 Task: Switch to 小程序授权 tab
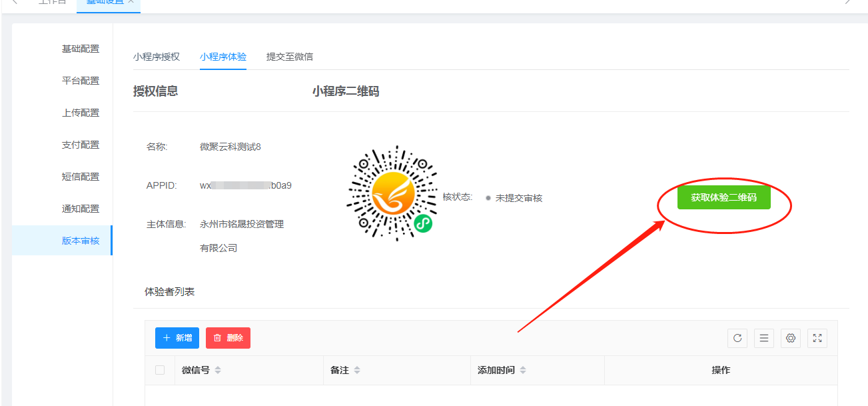coord(157,57)
